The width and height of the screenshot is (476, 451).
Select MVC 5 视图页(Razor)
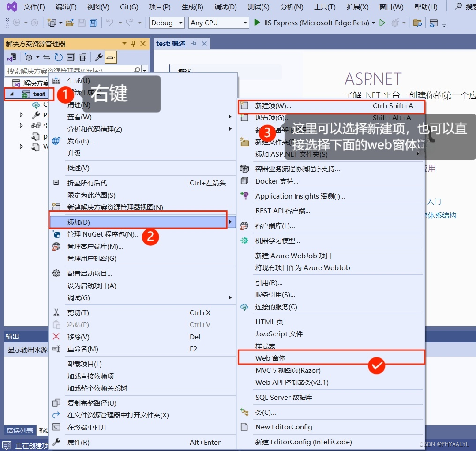click(x=331, y=370)
